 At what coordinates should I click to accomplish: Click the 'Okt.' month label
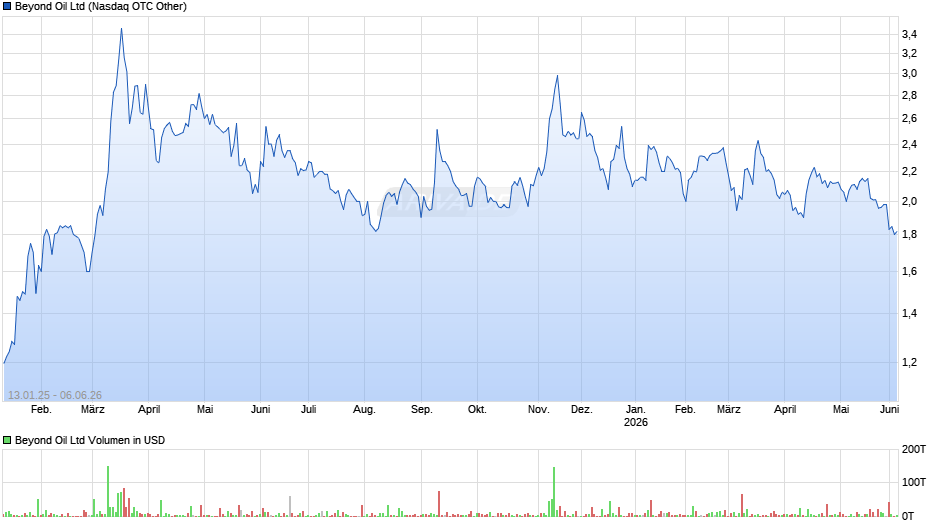[x=477, y=410]
